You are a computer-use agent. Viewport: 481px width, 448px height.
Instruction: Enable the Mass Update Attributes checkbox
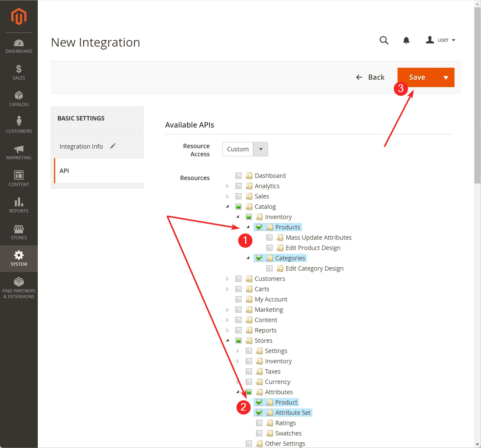coord(269,237)
